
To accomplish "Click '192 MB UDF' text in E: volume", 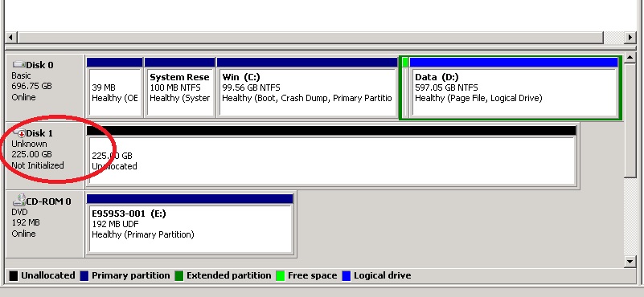I will (115, 224).
